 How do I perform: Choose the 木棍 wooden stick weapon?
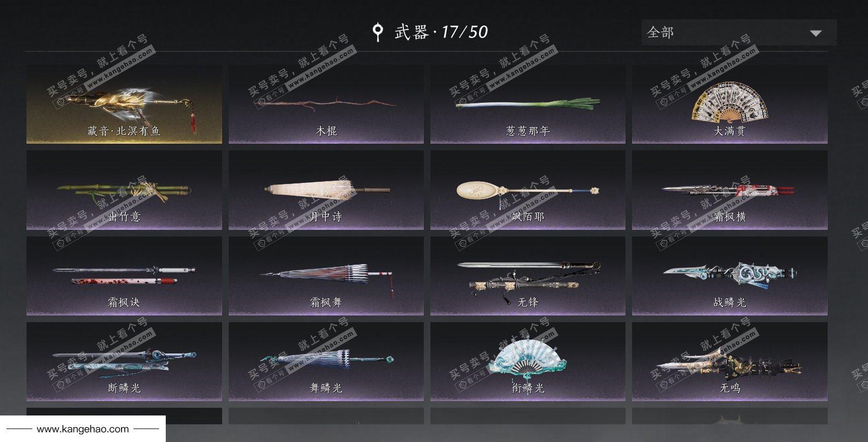click(326, 104)
